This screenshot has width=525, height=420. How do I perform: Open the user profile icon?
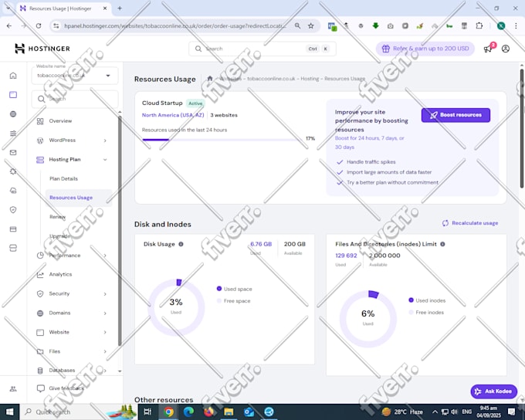[x=506, y=49]
